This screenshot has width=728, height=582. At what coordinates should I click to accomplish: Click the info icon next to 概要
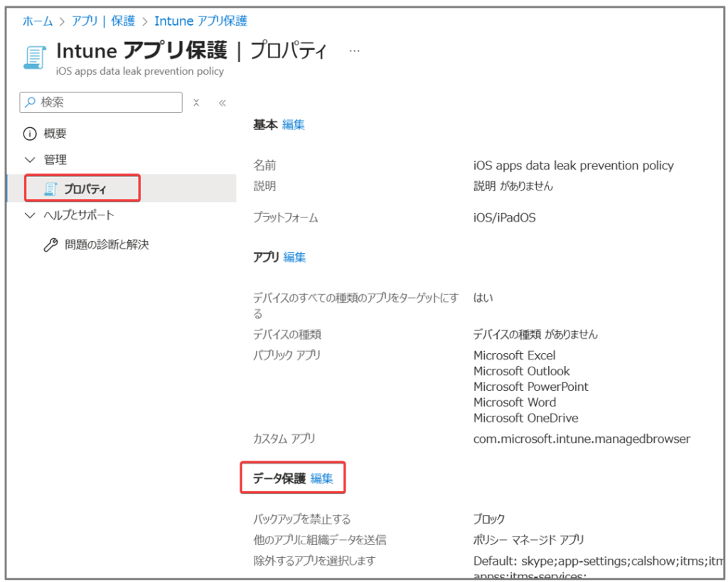(30, 134)
